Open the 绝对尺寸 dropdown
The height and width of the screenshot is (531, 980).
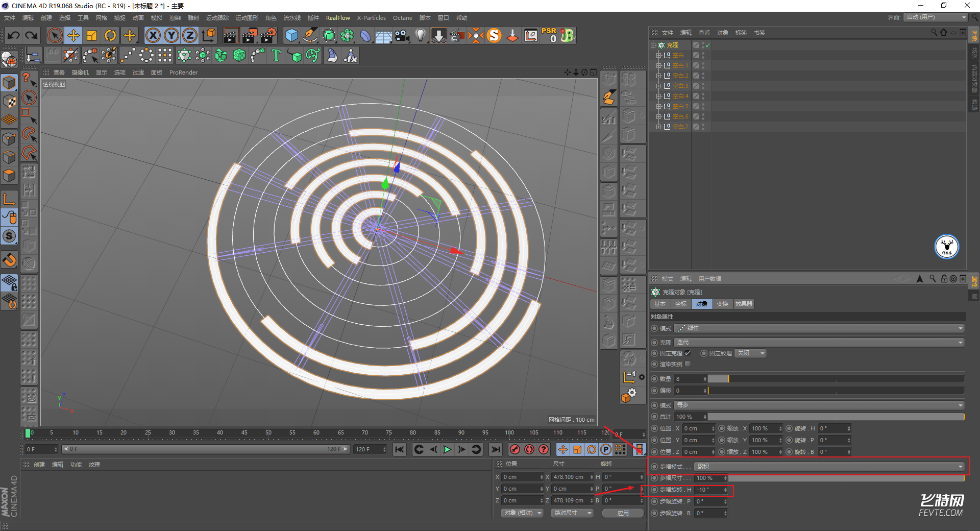click(572, 513)
